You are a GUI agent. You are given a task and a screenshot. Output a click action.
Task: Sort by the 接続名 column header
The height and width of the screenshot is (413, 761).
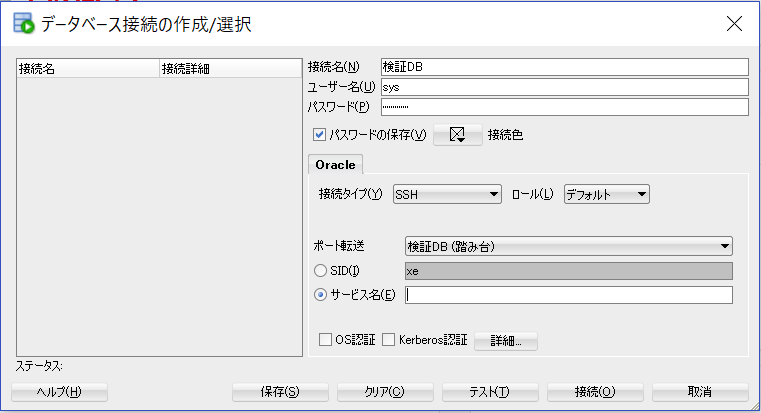[x=88, y=68]
